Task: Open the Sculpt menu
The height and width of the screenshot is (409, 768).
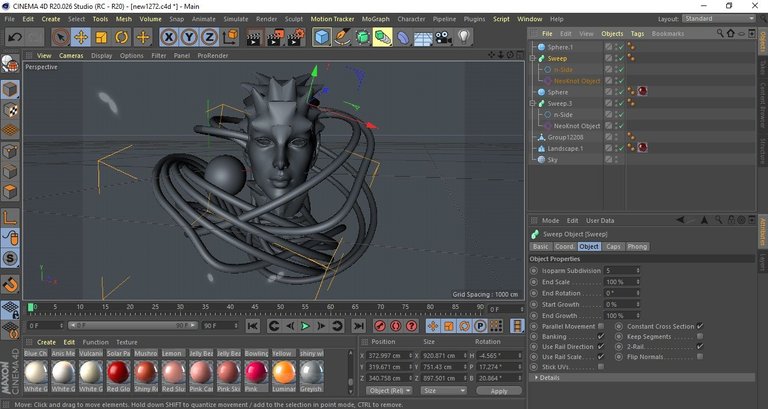Action: [294, 19]
